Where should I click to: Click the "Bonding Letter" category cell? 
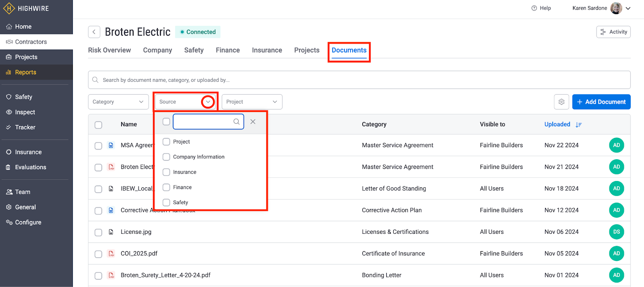(382, 275)
